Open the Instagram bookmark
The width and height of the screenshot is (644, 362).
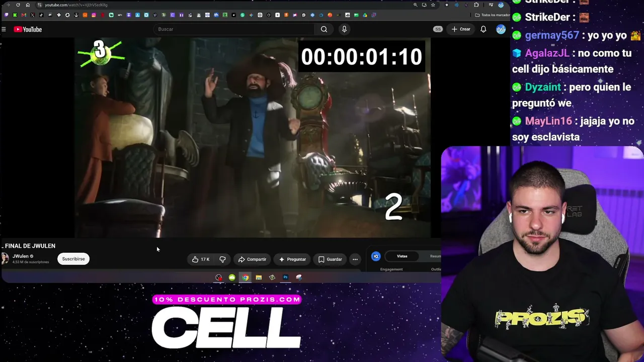pyautogui.click(x=94, y=15)
